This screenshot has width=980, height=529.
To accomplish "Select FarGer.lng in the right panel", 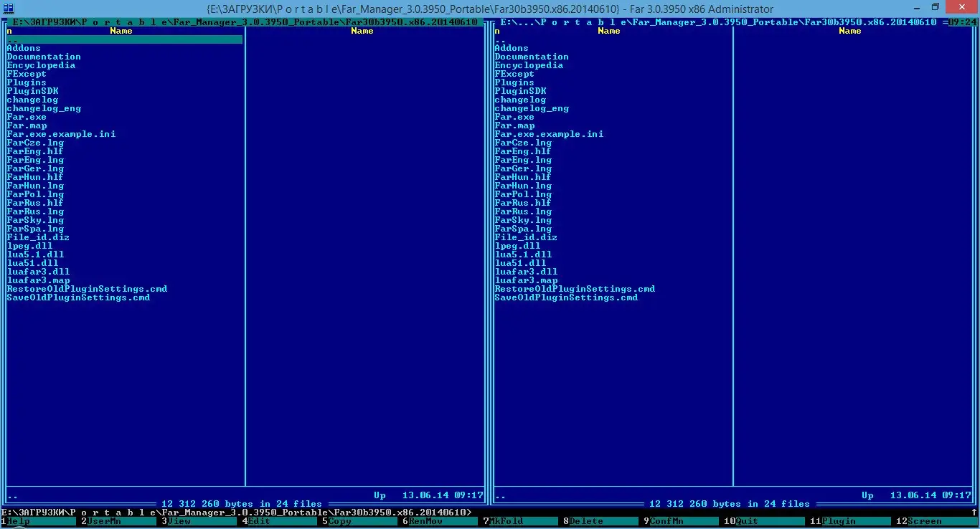I will point(523,168).
